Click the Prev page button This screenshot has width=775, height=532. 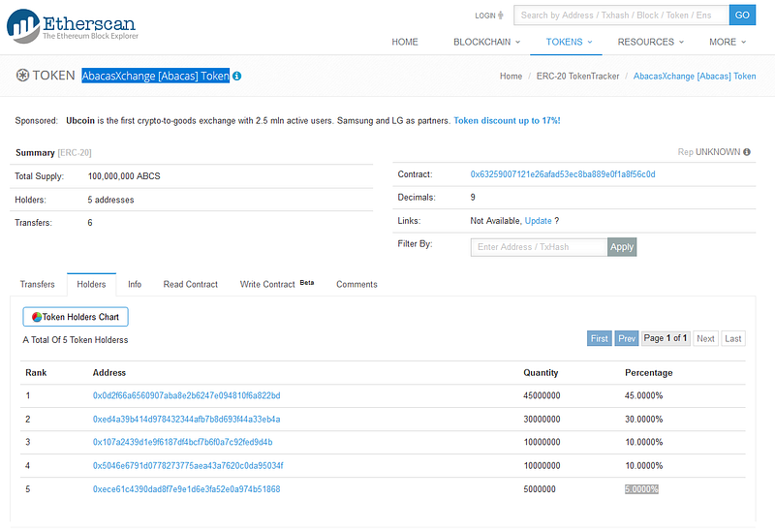coord(626,339)
